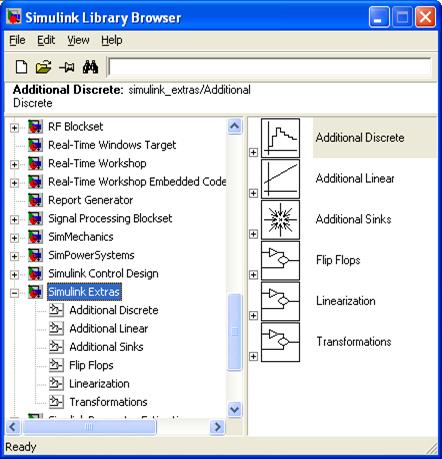
Task: Select Simulink Extras in the library tree
Action: click(x=84, y=292)
